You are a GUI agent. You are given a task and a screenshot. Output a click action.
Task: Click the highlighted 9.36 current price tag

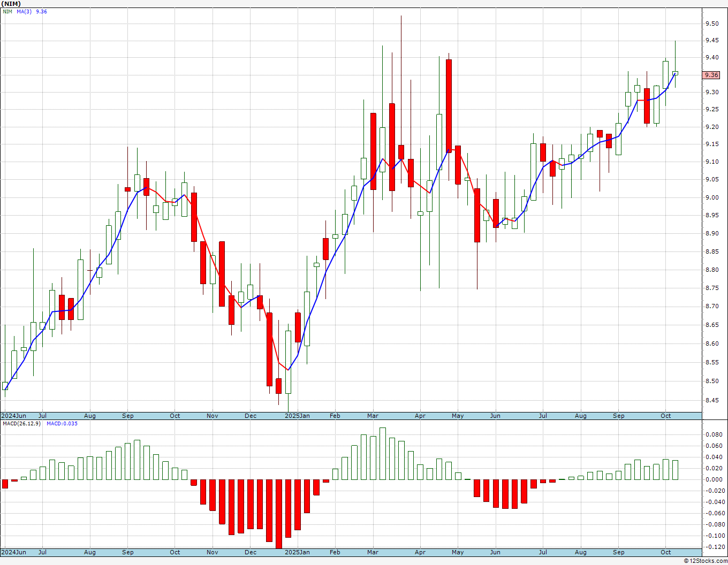click(x=711, y=75)
